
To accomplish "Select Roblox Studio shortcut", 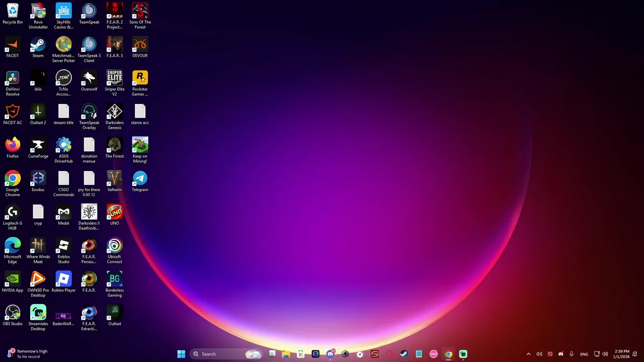I will point(63,251).
